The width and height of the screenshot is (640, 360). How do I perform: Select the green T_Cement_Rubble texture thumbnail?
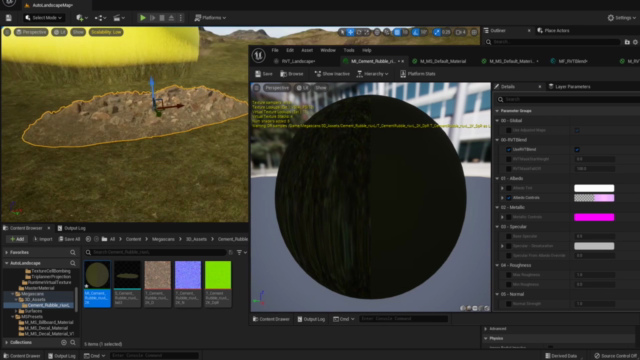[x=218, y=284]
